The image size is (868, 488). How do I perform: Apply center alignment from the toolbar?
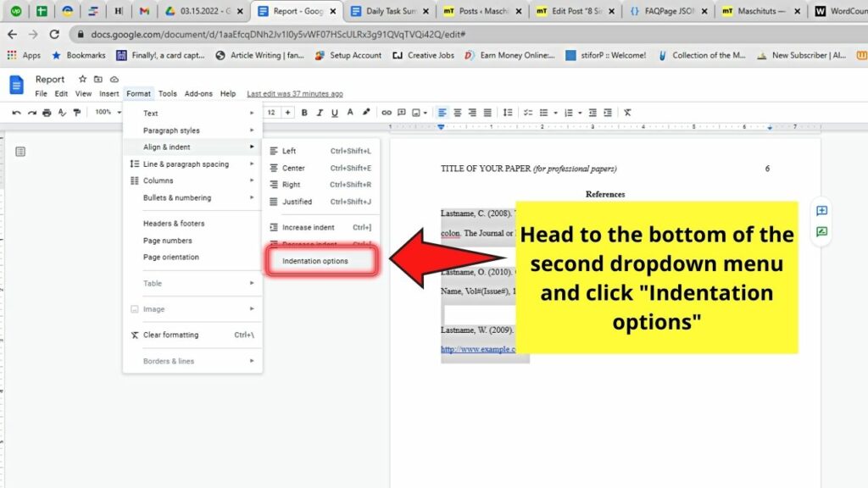pos(457,112)
